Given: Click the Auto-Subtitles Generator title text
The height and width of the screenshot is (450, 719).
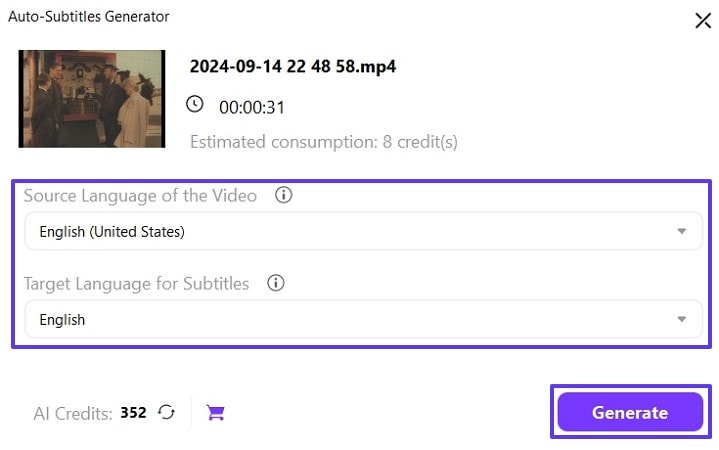Looking at the screenshot, I should 89,17.
